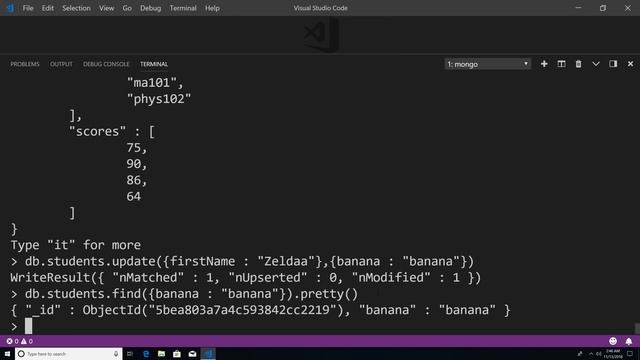The height and width of the screenshot is (360, 640).
Task: Click the ObjectId result line
Action: click(x=260, y=310)
